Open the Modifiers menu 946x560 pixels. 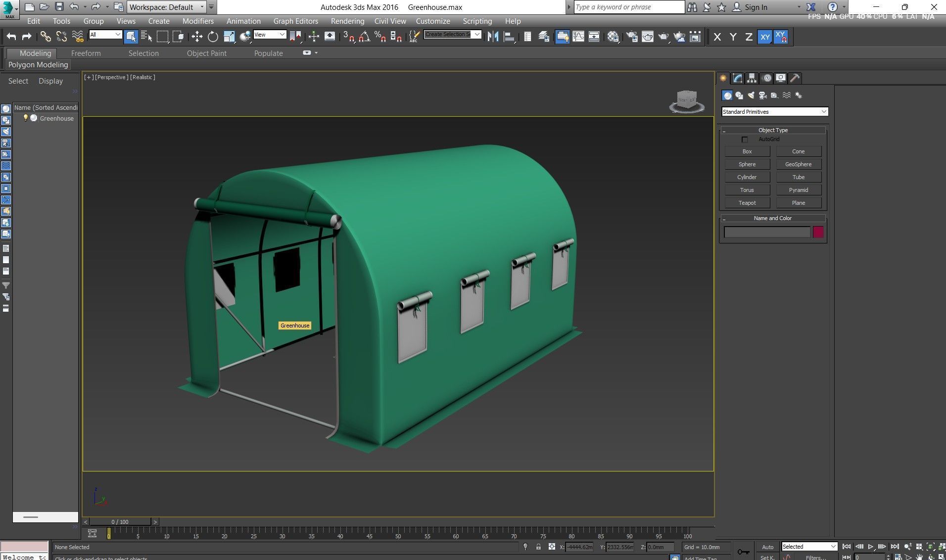[x=198, y=21]
